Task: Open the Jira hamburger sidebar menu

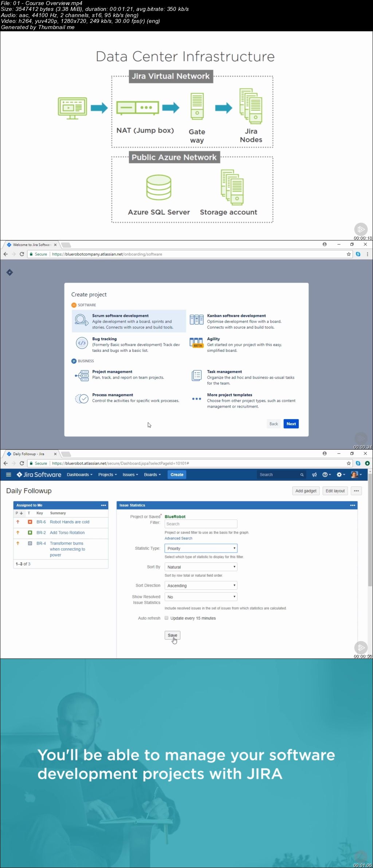Action: (9, 474)
